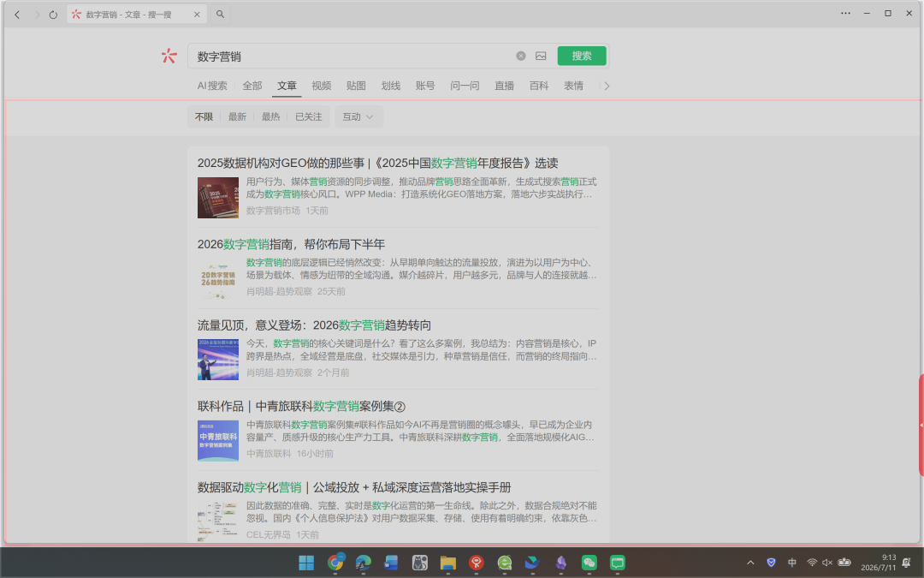The image size is (924, 578).
Task: Click the blue 中青旅联科 thumbnail
Action: tap(218, 441)
